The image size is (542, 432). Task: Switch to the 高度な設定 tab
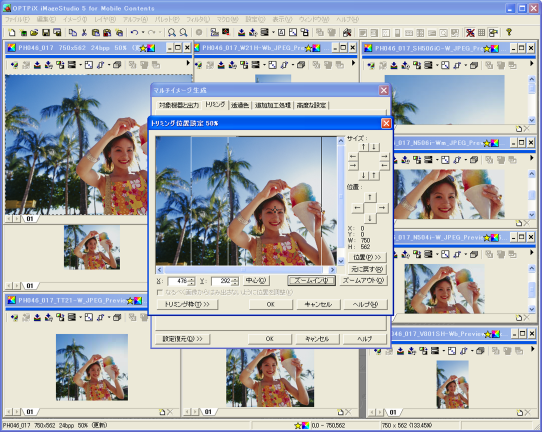311,105
